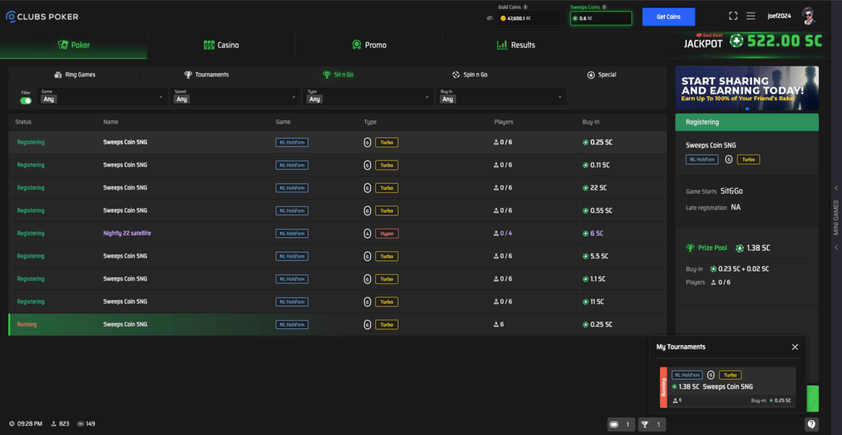This screenshot has height=435, width=842.
Task: Click the referral sharing banner
Action: click(x=747, y=88)
